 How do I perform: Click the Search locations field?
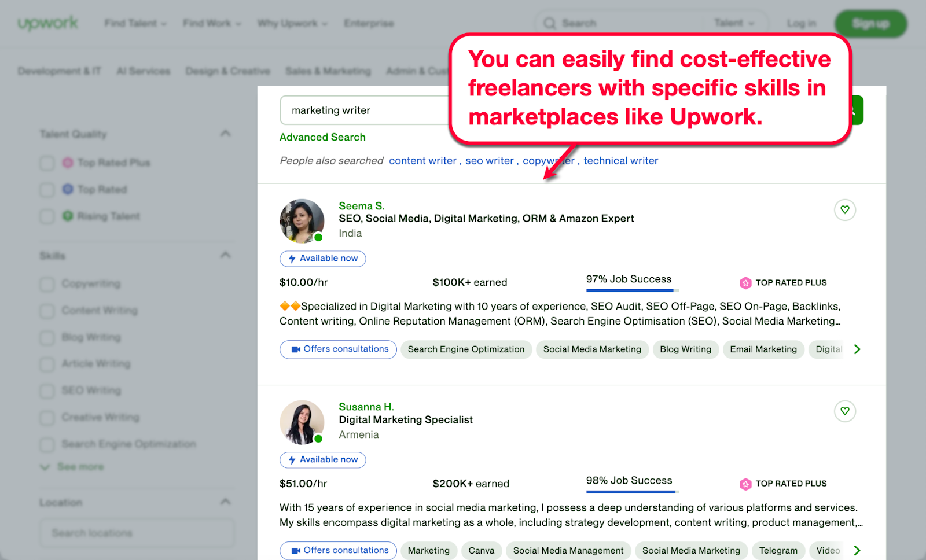(x=137, y=533)
